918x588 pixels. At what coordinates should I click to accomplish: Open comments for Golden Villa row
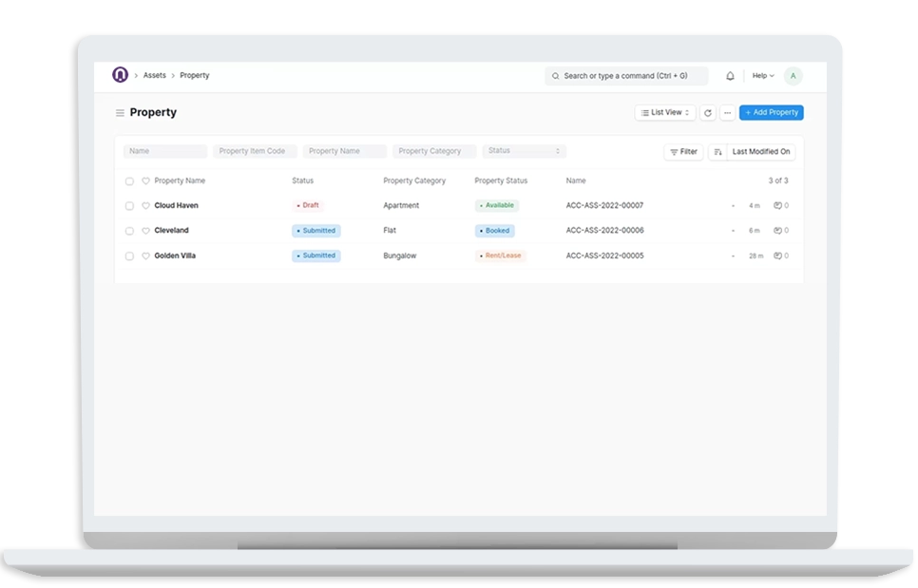point(781,256)
